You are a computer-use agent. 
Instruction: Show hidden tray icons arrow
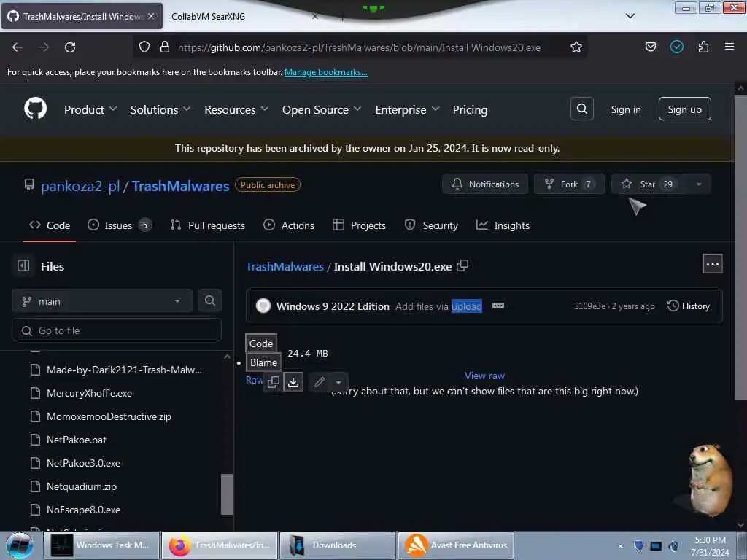click(620, 546)
